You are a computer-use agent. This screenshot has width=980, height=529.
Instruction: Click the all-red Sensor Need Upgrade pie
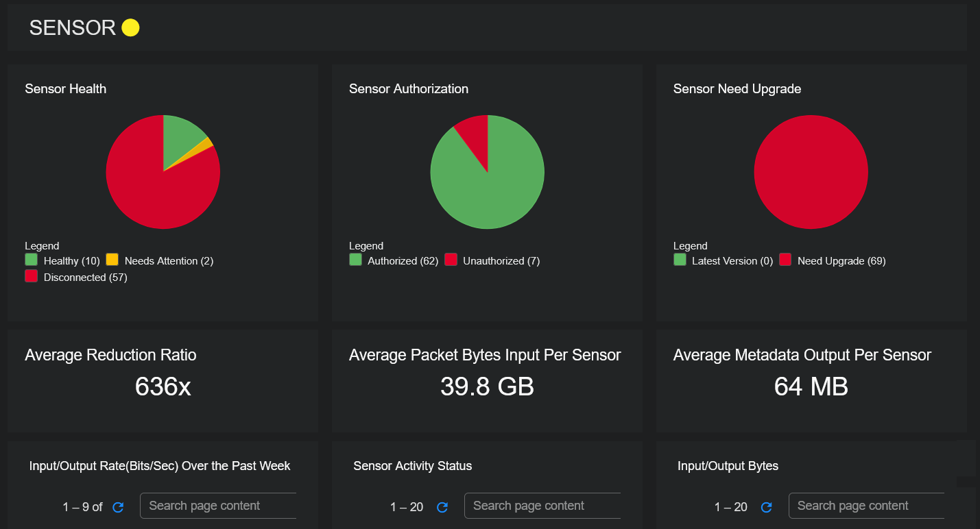811,172
